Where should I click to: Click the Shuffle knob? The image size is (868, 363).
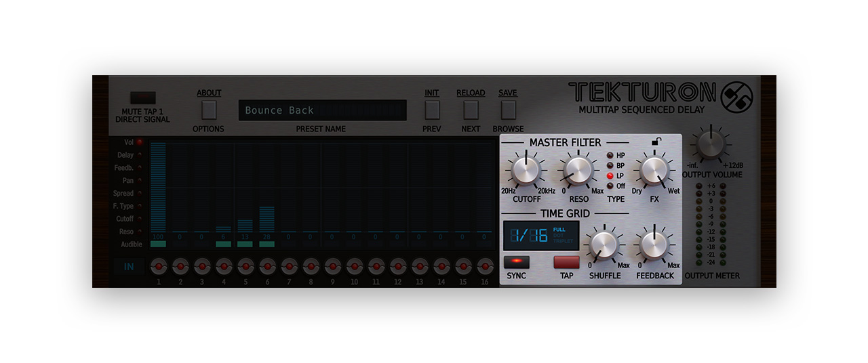(604, 244)
